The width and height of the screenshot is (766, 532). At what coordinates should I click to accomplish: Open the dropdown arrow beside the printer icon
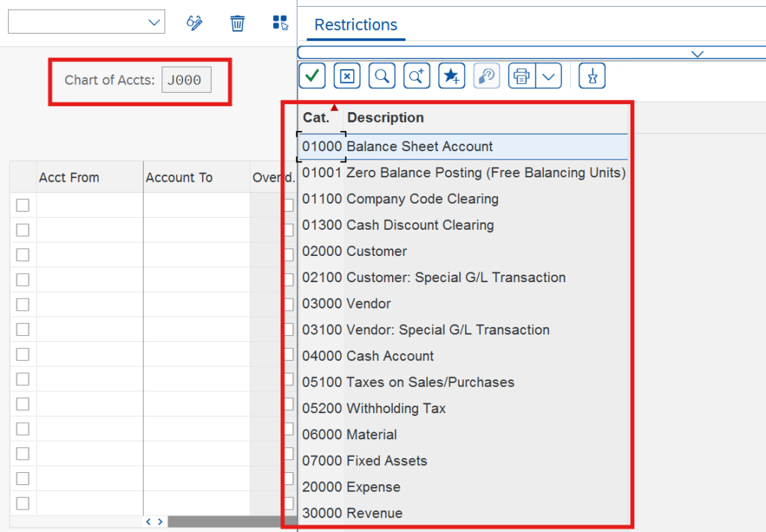pos(549,76)
